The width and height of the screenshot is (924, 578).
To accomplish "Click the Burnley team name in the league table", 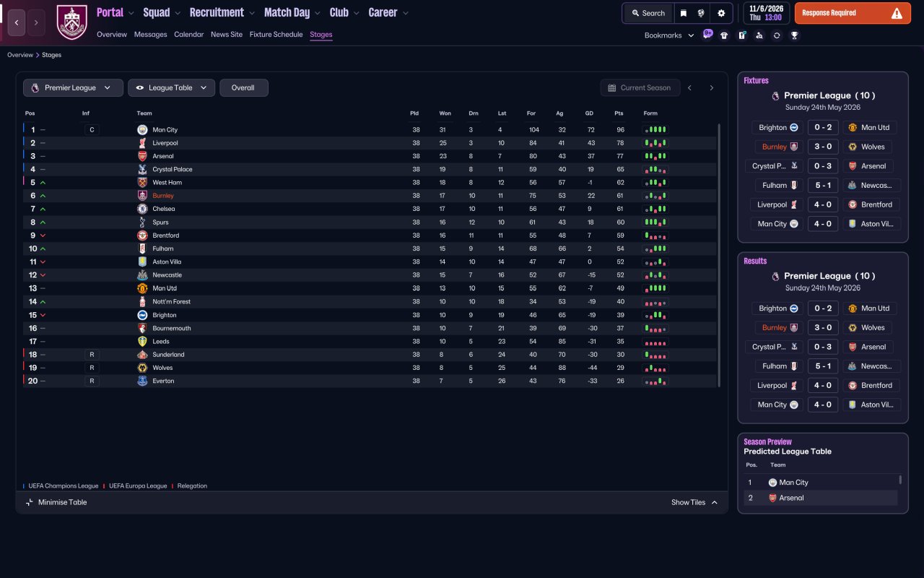I will tap(163, 196).
